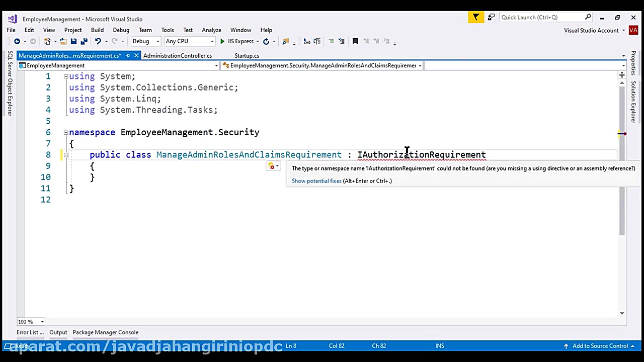This screenshot has height=362, width=644.
Task: Open the Properties side tab
Action: [x=633, y=63]
